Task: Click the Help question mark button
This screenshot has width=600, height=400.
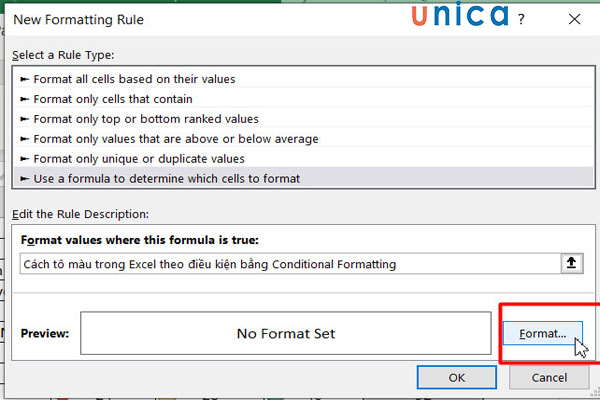Action: click(x=520, y=19)
